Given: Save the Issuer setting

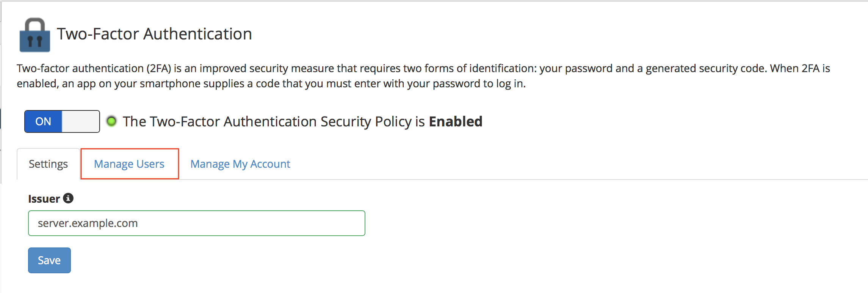Looking at the screenshot, I should tap(49, 260).
